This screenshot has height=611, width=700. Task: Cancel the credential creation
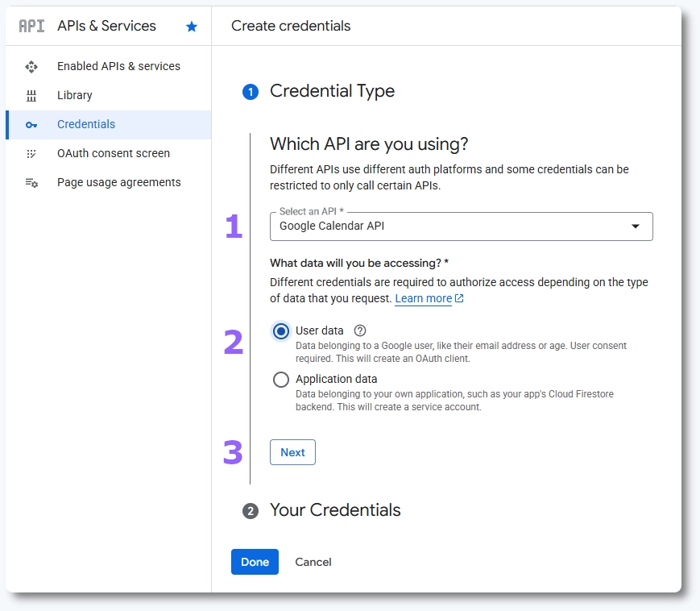[x=313, y=562]
